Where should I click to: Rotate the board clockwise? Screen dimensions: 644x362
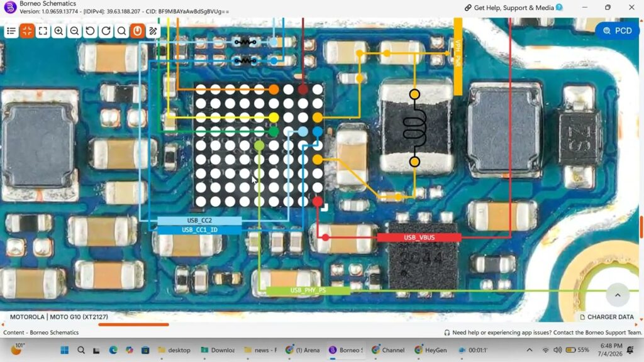pos(106,31)
